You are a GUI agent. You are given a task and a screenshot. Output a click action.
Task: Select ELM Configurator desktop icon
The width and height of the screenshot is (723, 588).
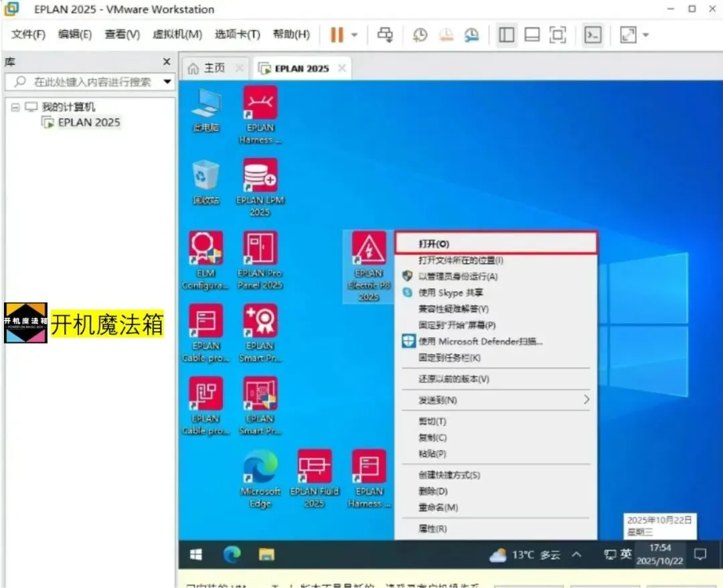coord(206,261)
